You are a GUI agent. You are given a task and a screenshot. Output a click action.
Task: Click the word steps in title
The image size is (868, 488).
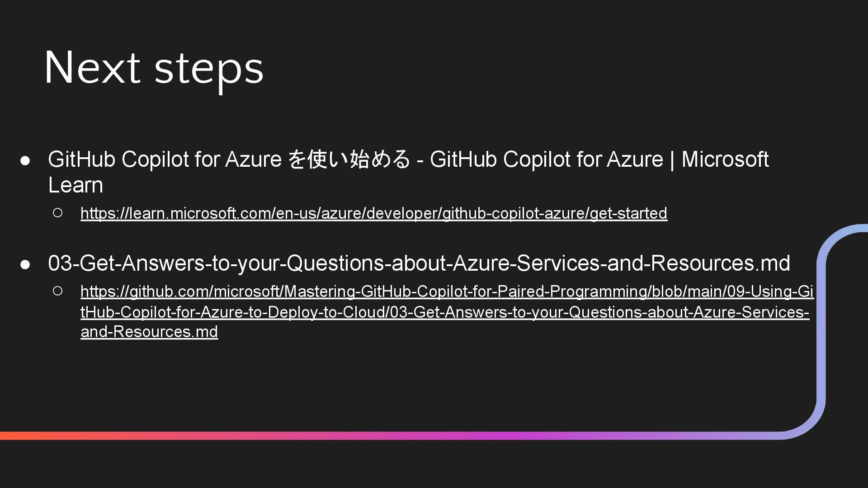(209, 70)
